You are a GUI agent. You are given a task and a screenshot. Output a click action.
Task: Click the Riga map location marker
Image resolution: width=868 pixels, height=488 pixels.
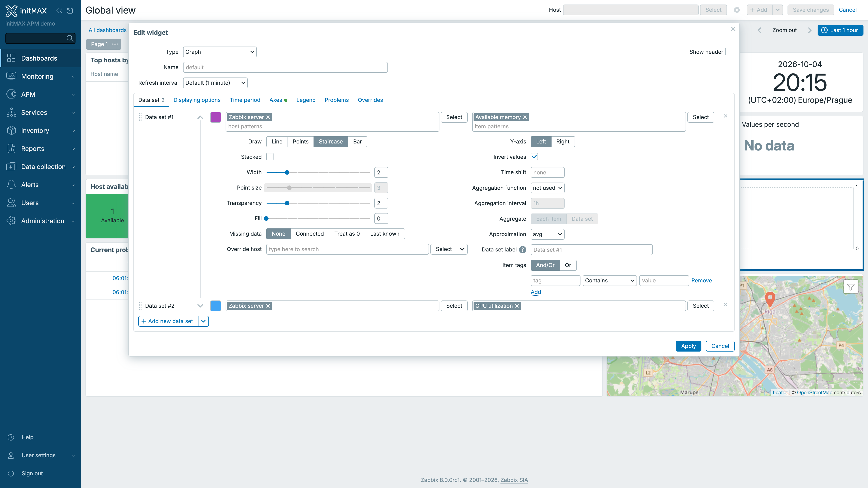[770, 299]
